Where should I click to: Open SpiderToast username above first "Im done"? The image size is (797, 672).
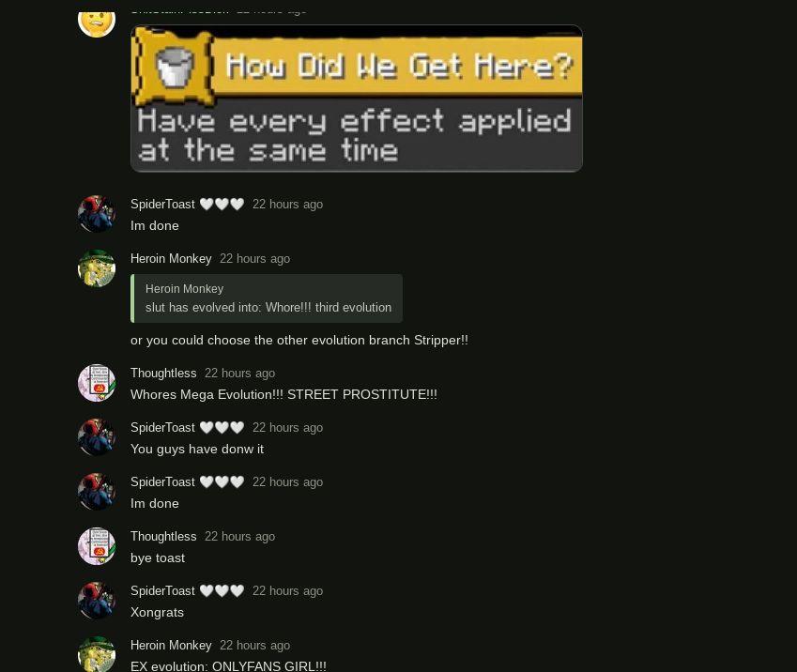162,205
